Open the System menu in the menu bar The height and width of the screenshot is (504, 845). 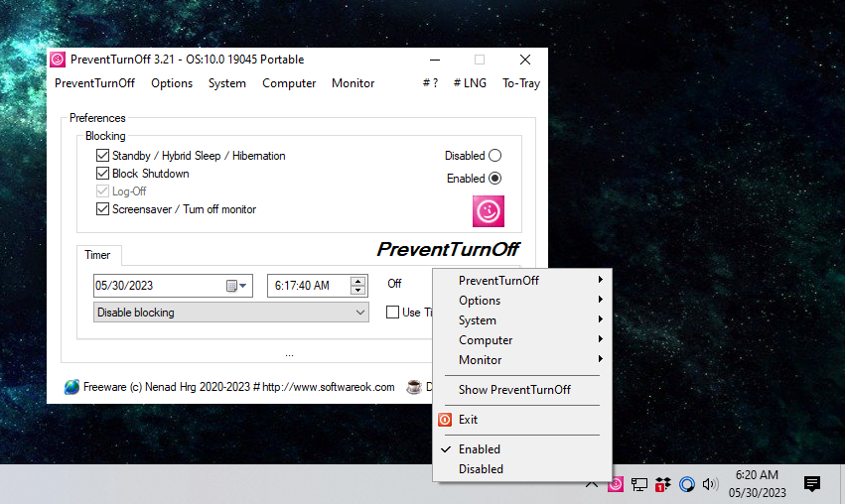[226, 83]
